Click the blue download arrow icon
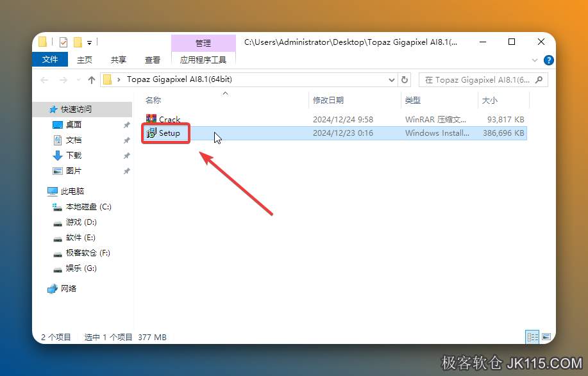 coord(57,156)
